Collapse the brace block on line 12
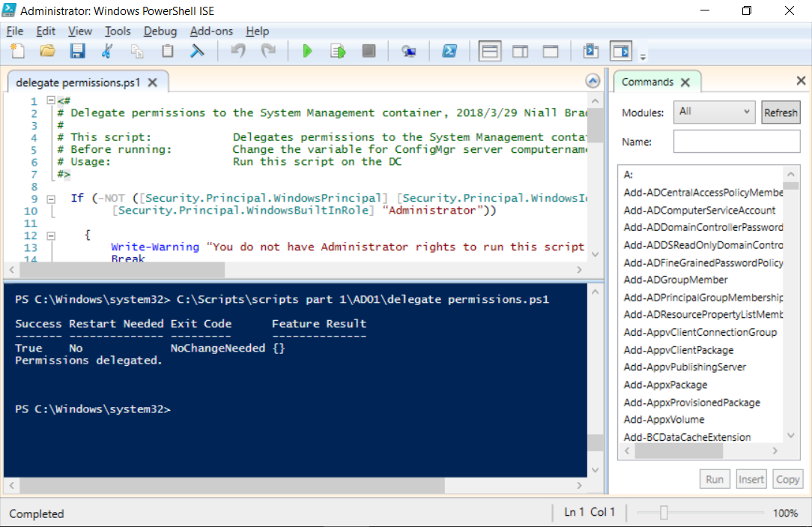 [51, 236]
